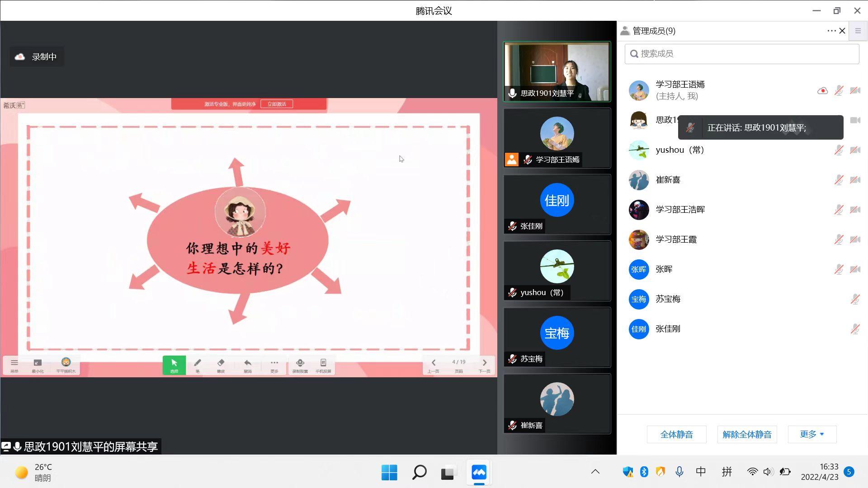The image size is (868, 488).
Task: Click the minimize whiteboard icon
Action: [38, 365]
